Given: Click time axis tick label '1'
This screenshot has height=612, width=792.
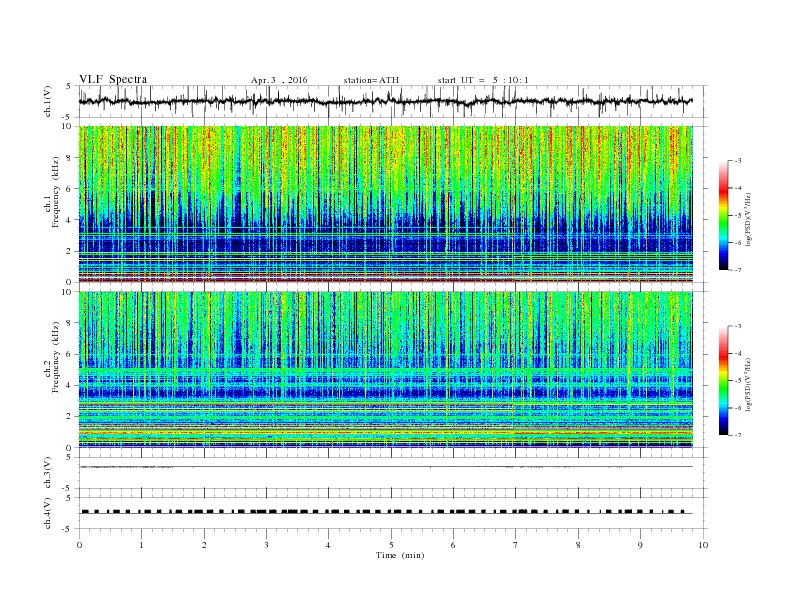Looking at the screenshot, I should click(141, 545).
